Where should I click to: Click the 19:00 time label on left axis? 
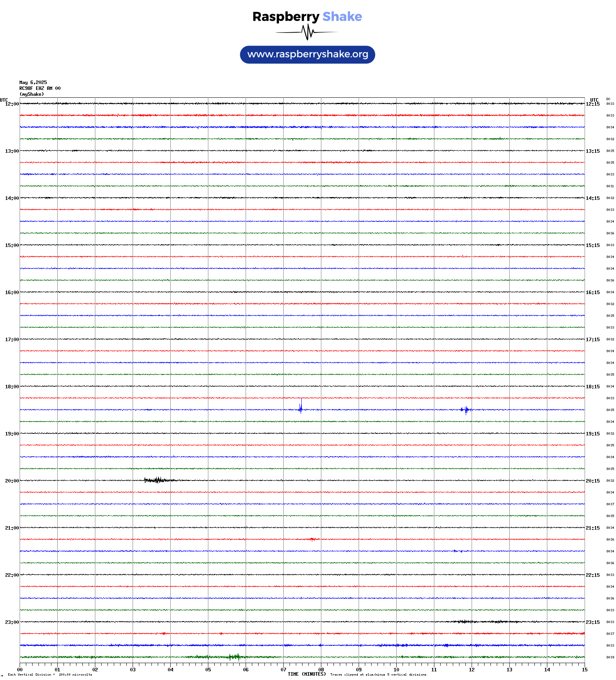(x=12, y=434)
